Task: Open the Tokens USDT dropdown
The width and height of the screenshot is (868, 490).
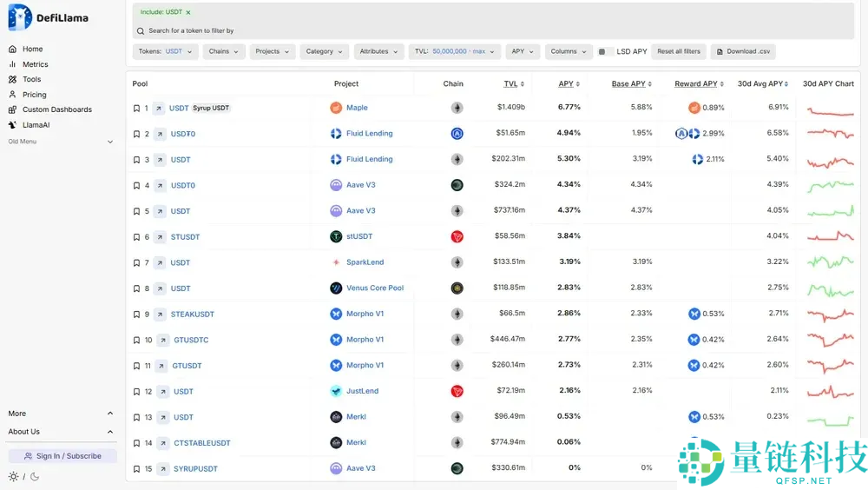Action: click(x=165, y=51)
